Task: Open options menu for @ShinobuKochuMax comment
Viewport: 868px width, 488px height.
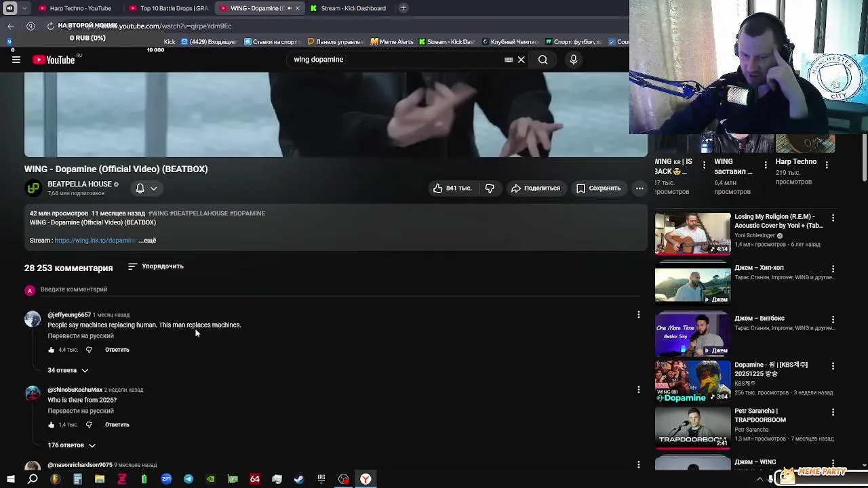Action: 638,390
